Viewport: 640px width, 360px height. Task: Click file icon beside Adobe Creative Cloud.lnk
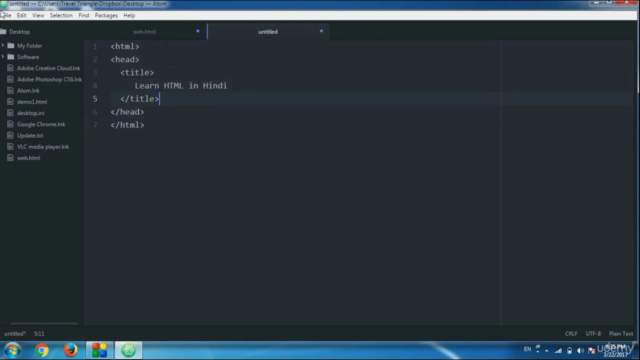tap(11, 68)
